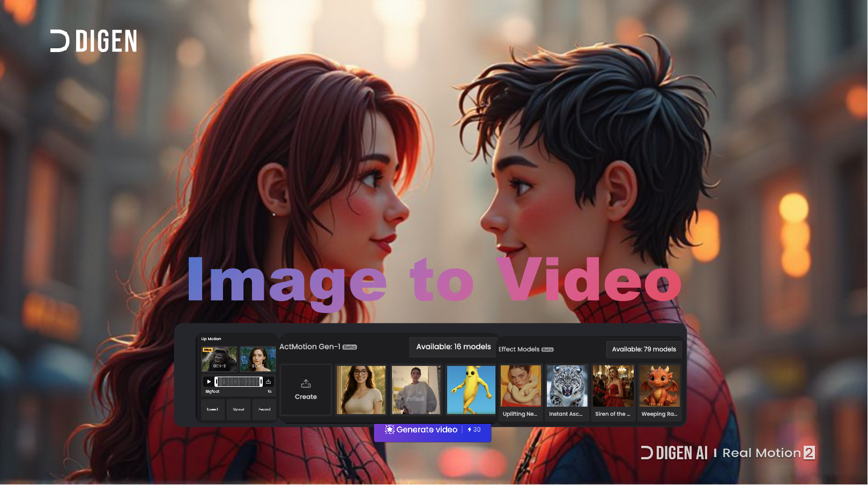Click the Record button in Lip Motion

pos(264,409)
